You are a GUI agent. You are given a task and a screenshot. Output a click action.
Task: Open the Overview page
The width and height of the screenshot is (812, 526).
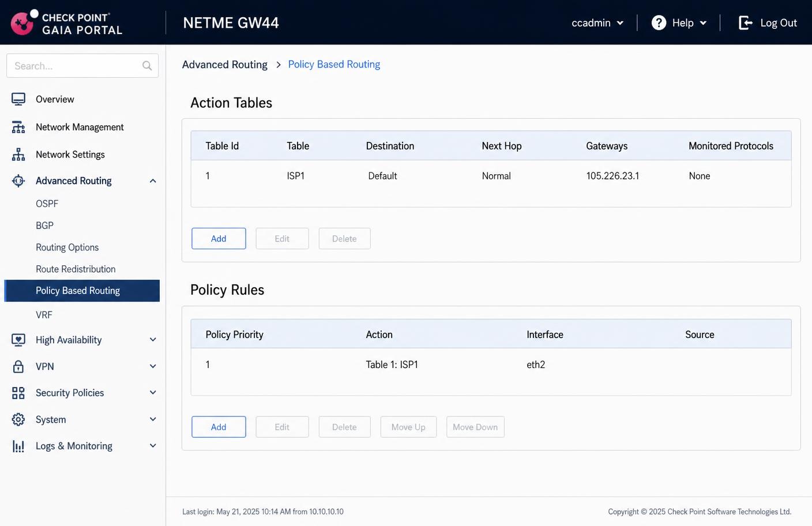[55, 99]
